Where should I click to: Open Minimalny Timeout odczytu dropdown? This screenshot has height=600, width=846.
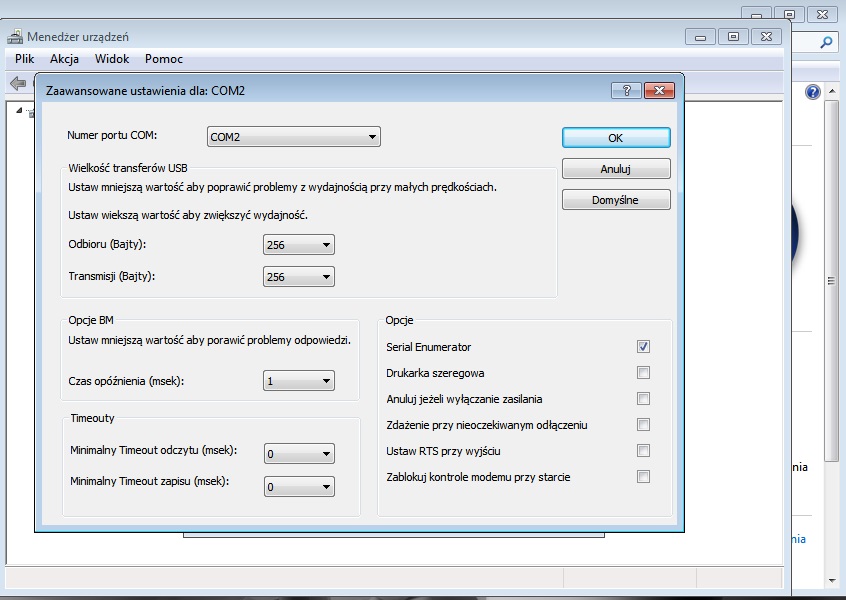pos(299,453)
